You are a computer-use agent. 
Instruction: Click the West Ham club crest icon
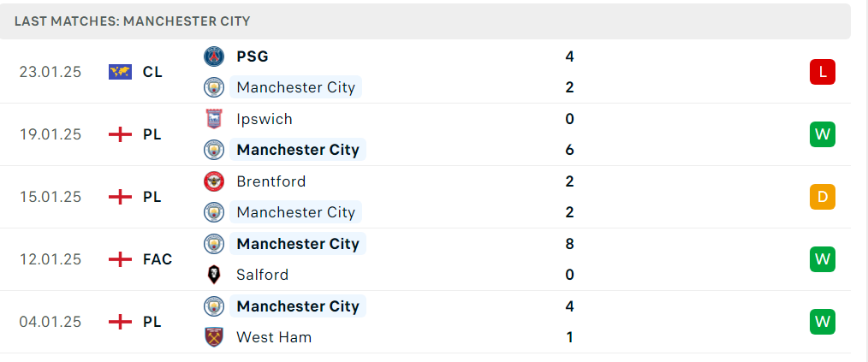(214, 338)
